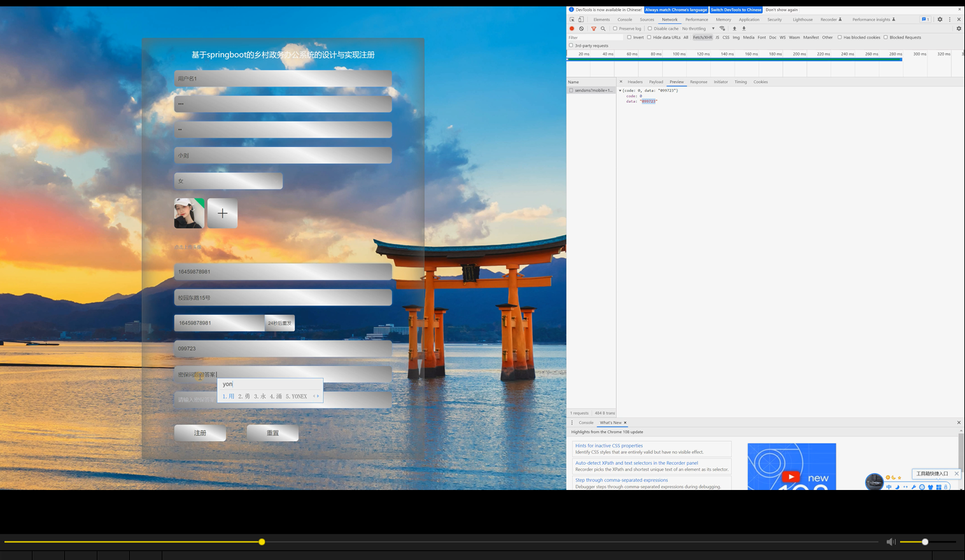This screenshot has width=965, height=560.
Task: Open network search magnifier icon
Action: click(x=603, y=29)
